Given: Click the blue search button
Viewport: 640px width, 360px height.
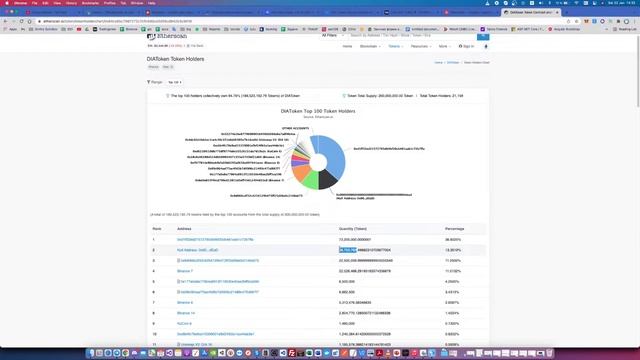Looking at the screenshot, I should click(483, 36).
